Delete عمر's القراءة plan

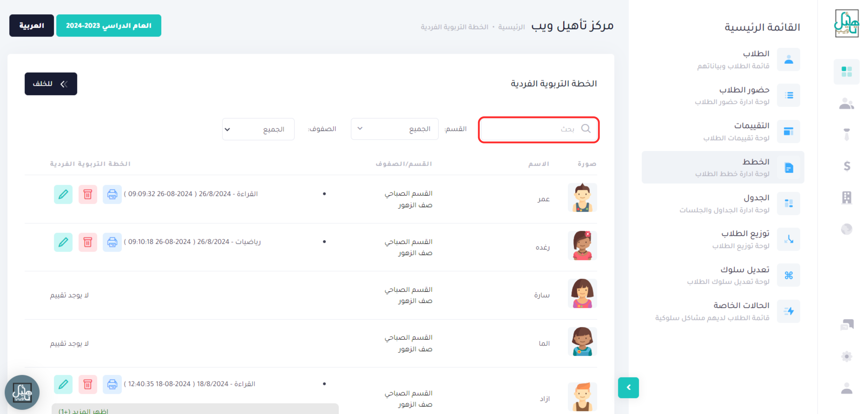[x=88, y=194]
